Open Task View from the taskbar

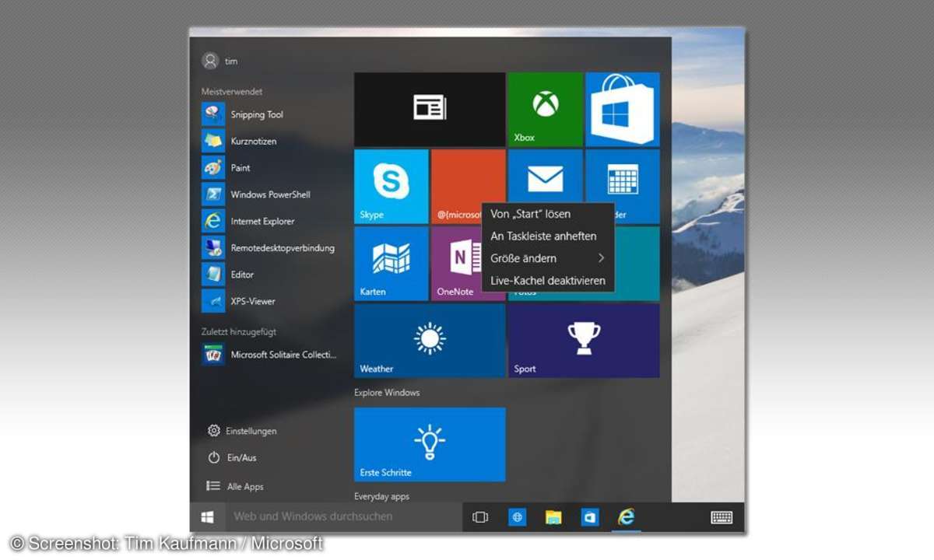pos(480,516)
